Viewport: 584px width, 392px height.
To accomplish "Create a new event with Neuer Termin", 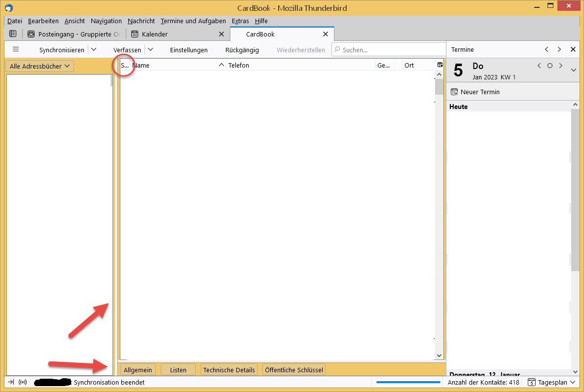I will click(x=475, y=92).
